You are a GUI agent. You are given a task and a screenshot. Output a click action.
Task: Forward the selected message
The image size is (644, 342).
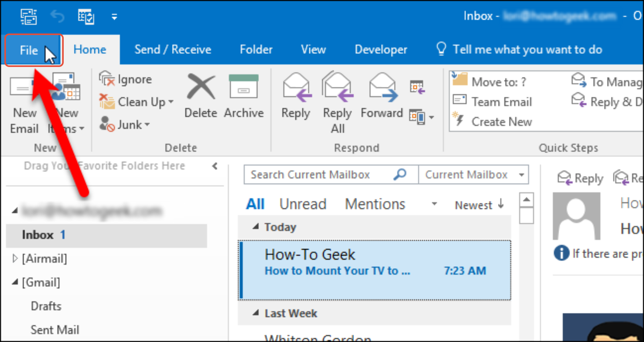coord(382,96)
